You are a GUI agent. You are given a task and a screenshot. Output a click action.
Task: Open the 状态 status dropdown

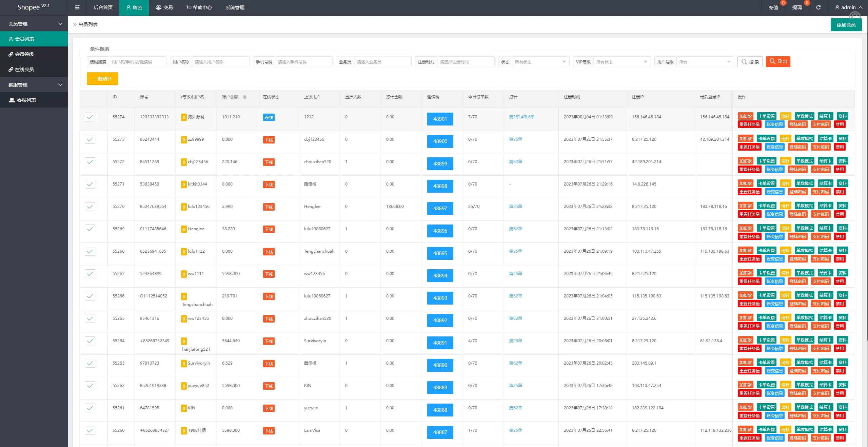(x=540, y=62)
